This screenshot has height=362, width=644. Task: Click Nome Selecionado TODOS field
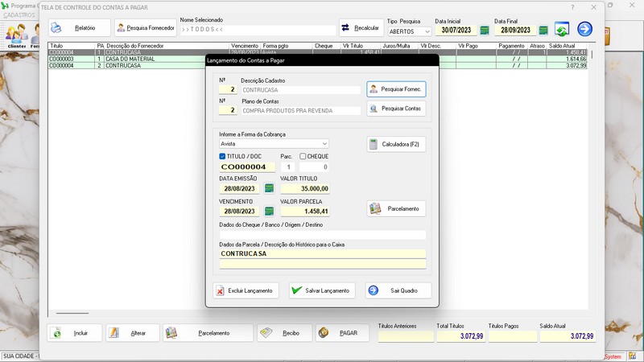pyautogui.click(x=258, y=30)
